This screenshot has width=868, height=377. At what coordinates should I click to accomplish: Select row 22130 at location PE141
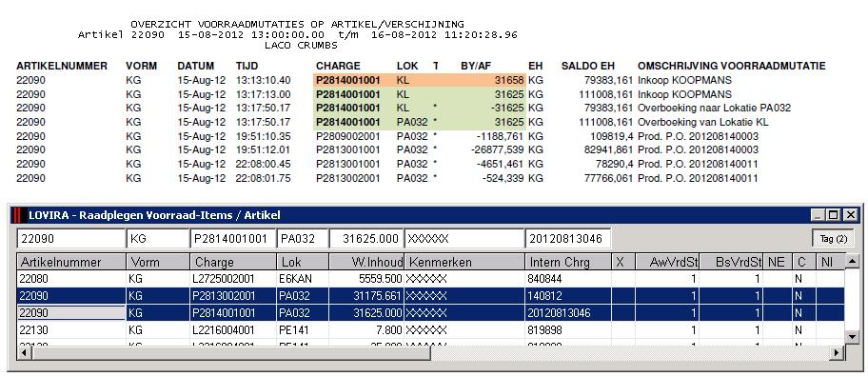pyautogui.click(x=431, y=330)
